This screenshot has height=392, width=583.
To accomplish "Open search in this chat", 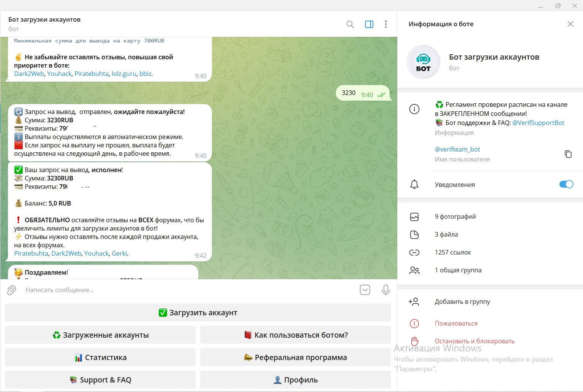I will coord(350,24).
